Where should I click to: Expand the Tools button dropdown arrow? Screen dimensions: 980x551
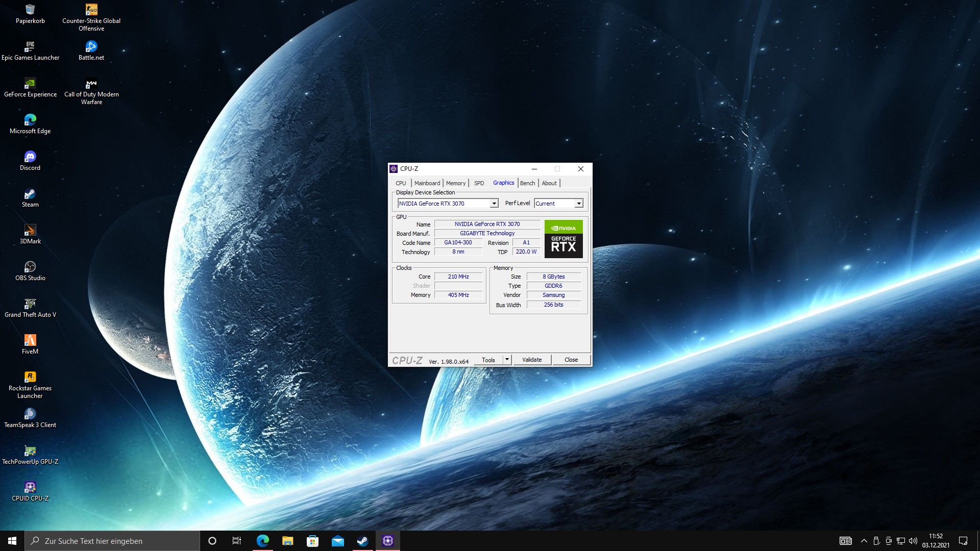tap(507, 360)
